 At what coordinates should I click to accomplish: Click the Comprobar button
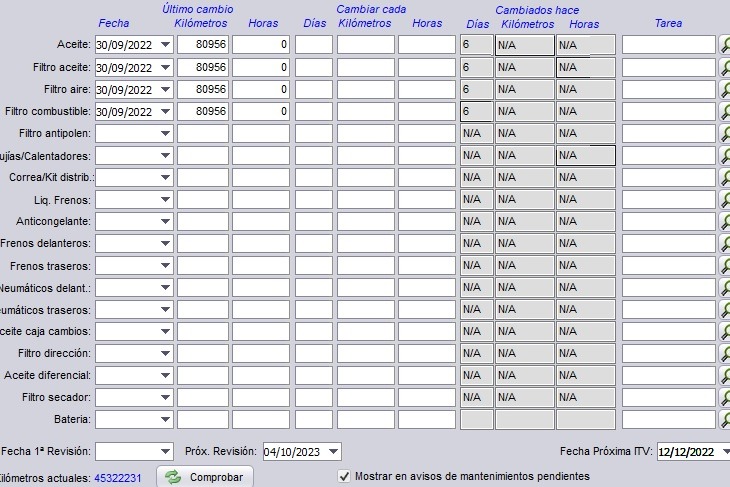click(x=205, y=477)
